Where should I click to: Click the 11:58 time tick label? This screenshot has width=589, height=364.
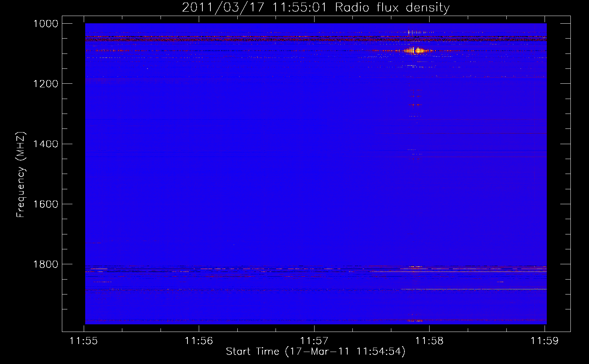click(429, 341)
